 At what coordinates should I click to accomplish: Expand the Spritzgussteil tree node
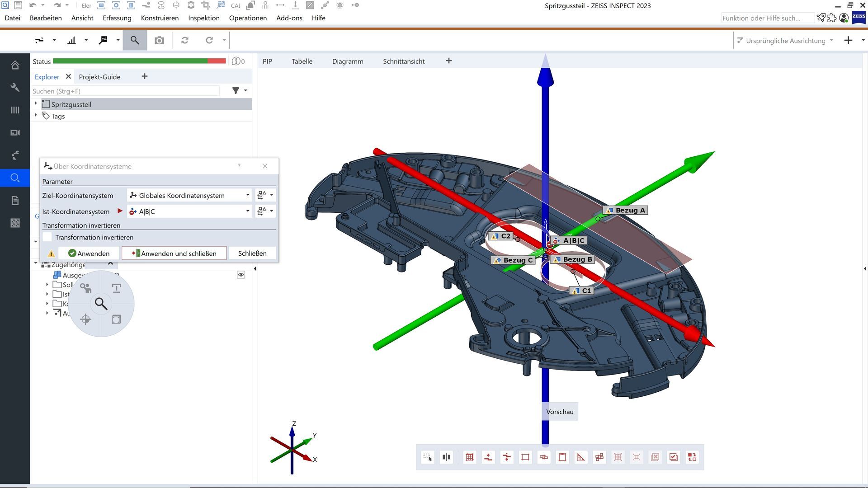[36, 104]
